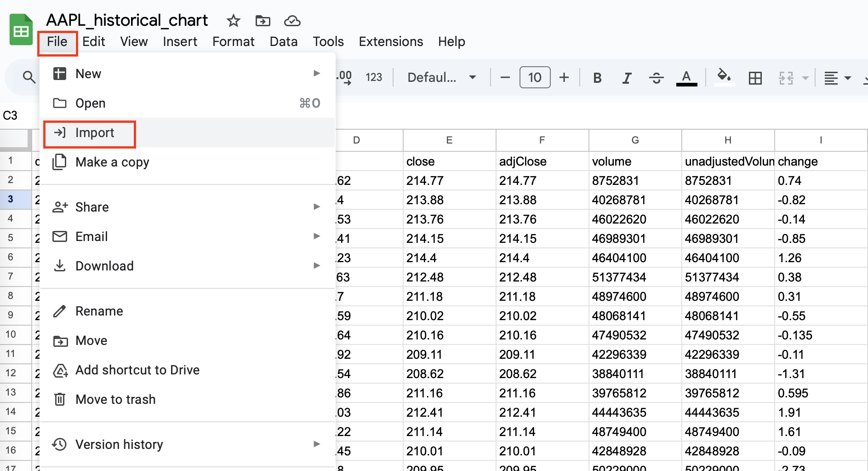Open the Edit menu
Screen dimensions: 868x471
[94, 42]
